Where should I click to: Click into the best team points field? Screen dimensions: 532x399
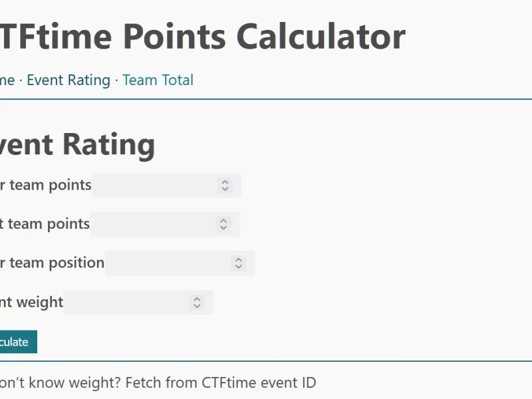click(160, 224)
